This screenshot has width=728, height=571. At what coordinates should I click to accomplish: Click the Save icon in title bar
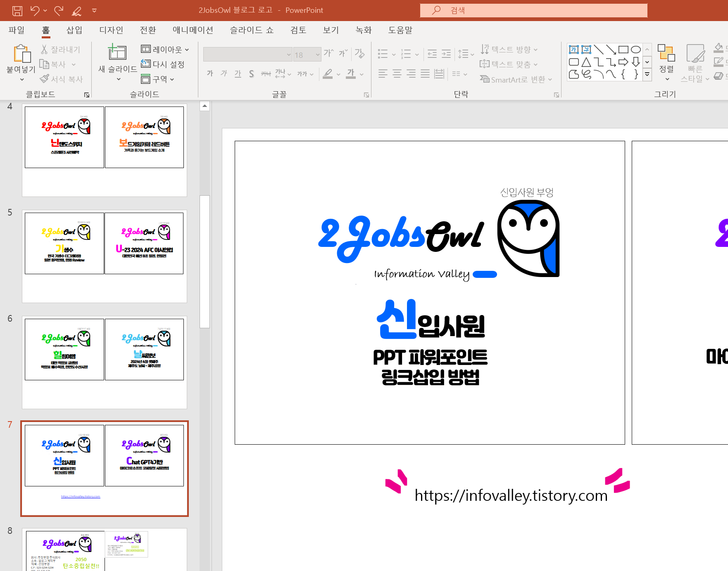click(17, 11)
